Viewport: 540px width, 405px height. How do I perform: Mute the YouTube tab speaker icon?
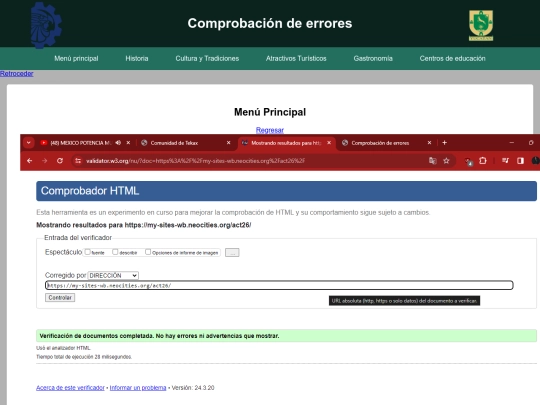pos(118,143)
